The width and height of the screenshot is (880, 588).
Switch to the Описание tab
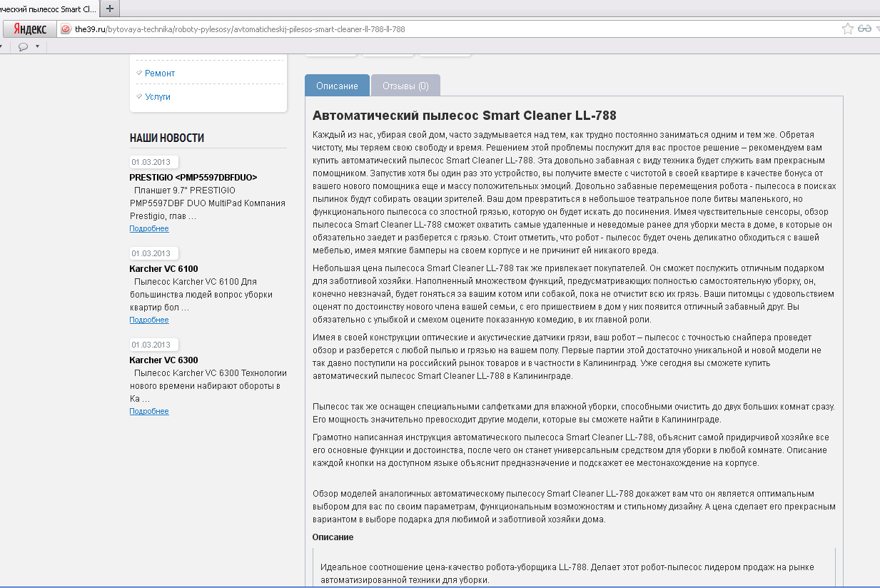(337, 86)
